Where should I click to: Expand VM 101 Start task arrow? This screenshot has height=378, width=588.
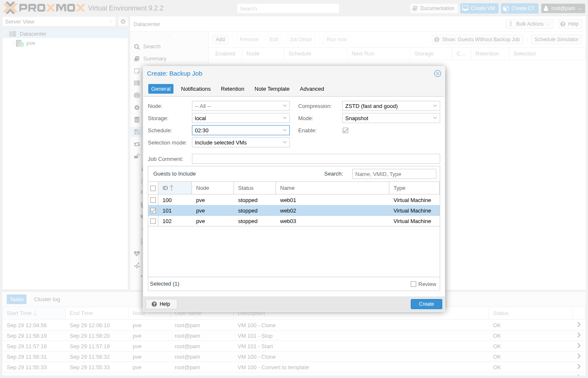tap(579, 346)
